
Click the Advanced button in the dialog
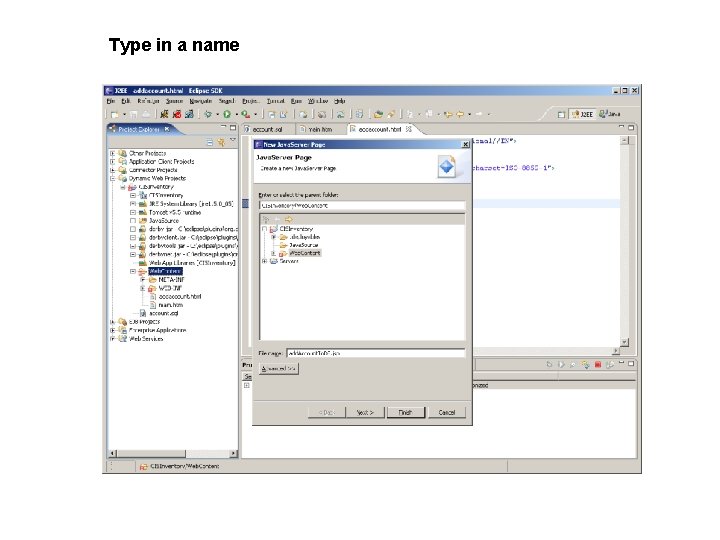point(279,368)
